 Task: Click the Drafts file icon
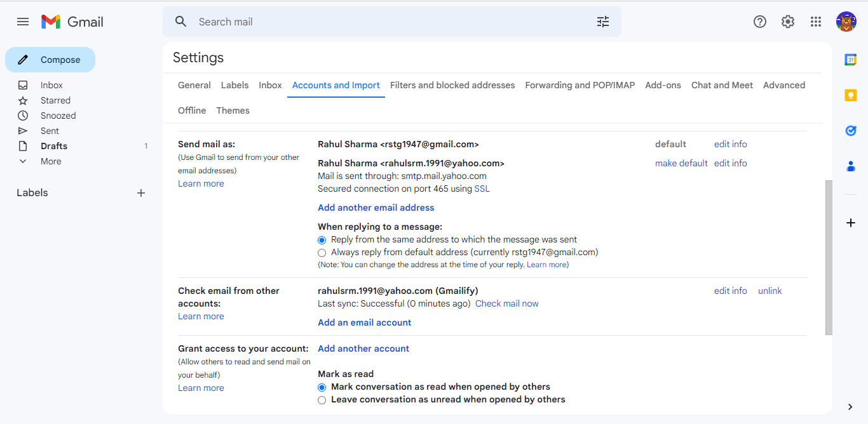(23, 146)
